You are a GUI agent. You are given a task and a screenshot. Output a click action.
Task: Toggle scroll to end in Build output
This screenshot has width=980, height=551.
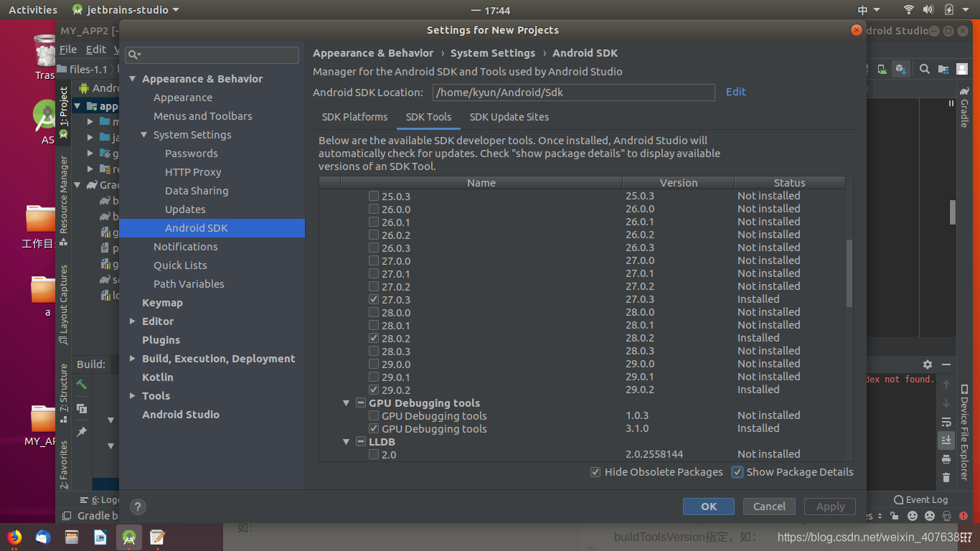(946, 441)
